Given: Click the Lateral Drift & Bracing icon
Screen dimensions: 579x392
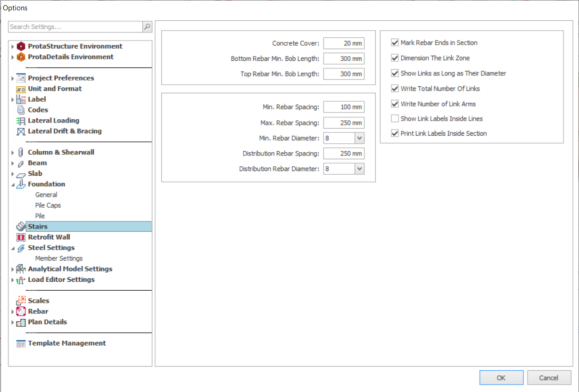Looking at the screenshot, I should pyautogui.click(x=21, y=131).
